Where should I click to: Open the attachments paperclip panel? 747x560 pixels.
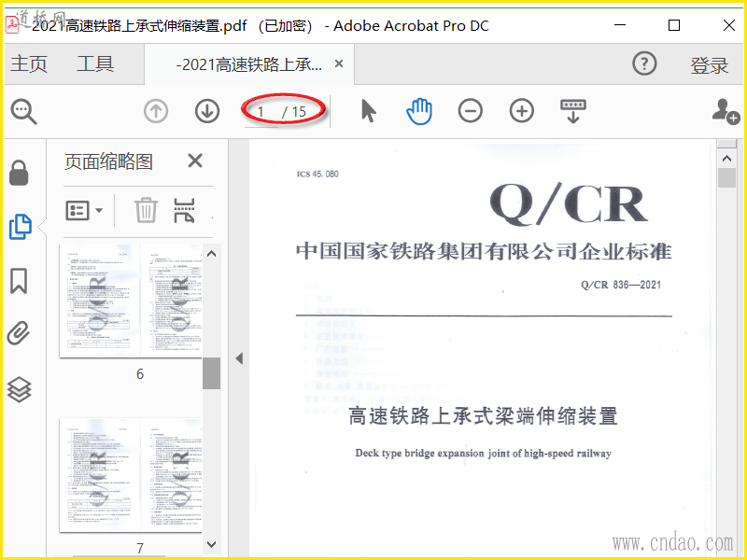[x=19, y=333]
